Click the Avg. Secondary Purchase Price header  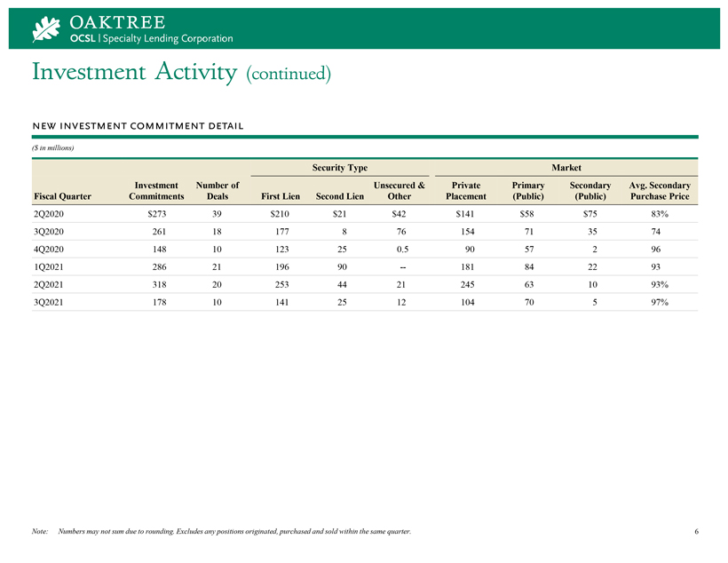click(659, 190)
